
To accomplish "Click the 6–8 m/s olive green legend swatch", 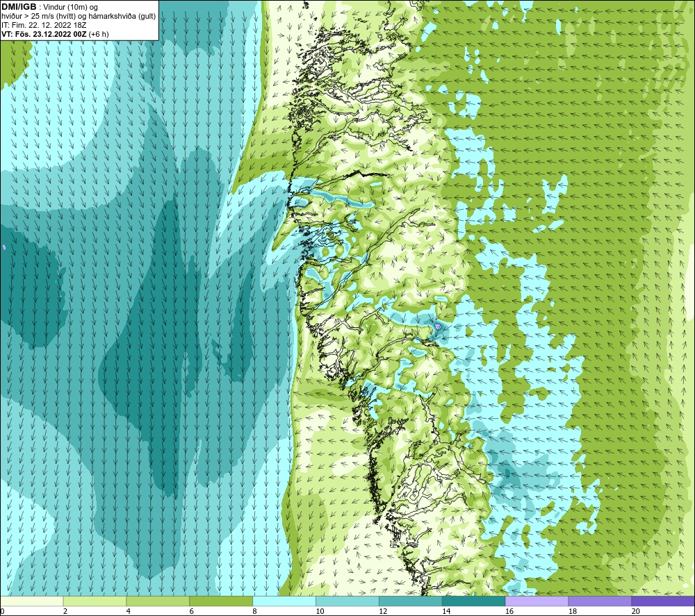I will [x=221, y=601].
